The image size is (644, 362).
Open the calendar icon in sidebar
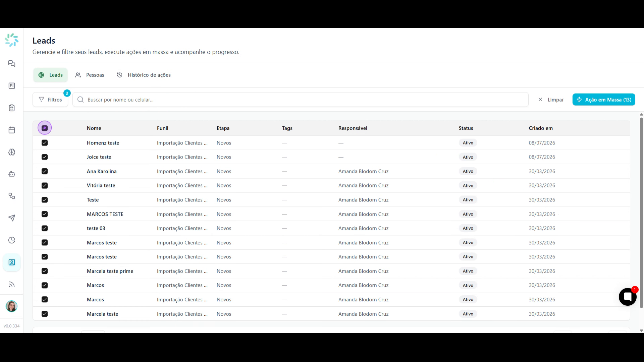click(x=12, y=130)
